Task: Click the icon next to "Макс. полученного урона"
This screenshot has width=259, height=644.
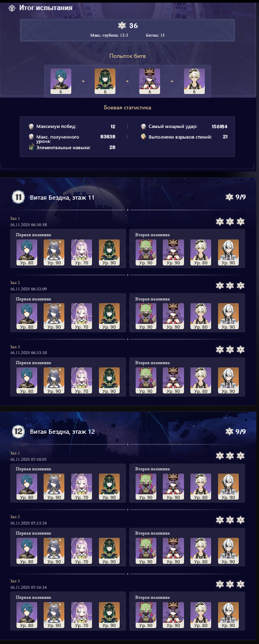Action: click(x=31, y=137)
